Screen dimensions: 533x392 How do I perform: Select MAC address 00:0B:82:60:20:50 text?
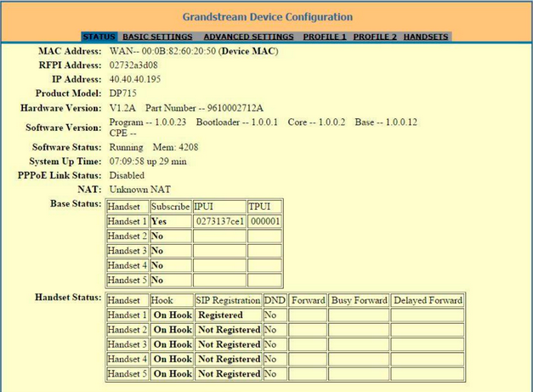179,51
